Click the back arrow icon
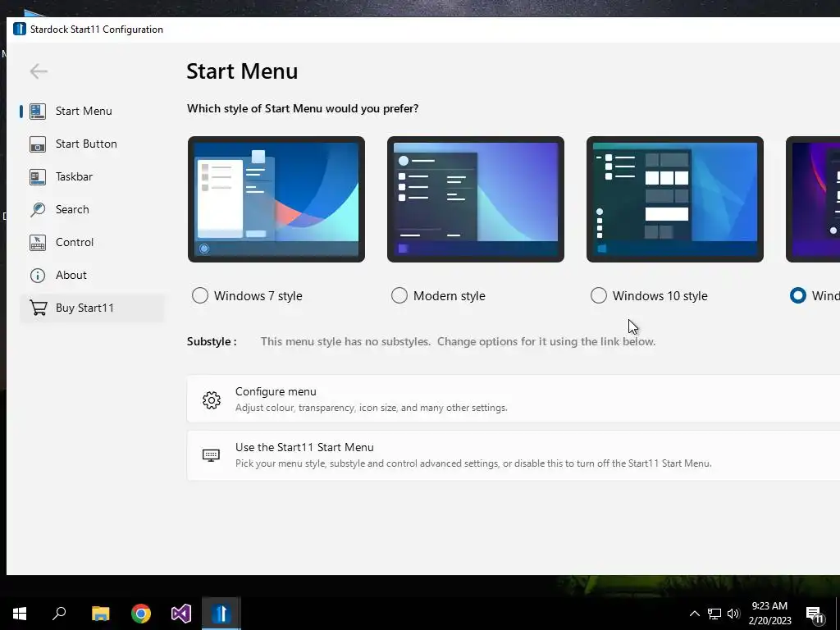The height and width of the screenshot is (630, 840). pyautogui.click(x=39, y=71)
